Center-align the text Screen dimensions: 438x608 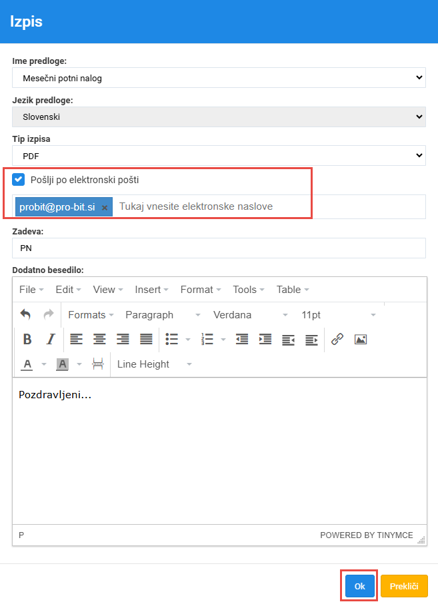pyautogui.click(x=99, y=339)
